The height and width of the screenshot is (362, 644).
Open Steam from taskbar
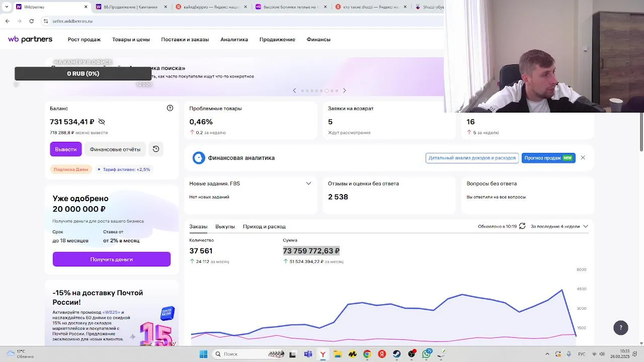pyautogui.click(x=397, y=354)
